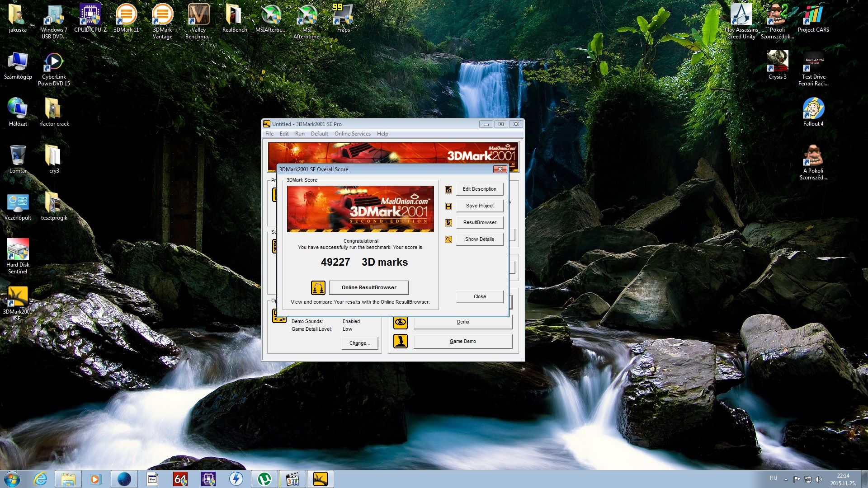Open the Windows Start menu

coord(12,479)
